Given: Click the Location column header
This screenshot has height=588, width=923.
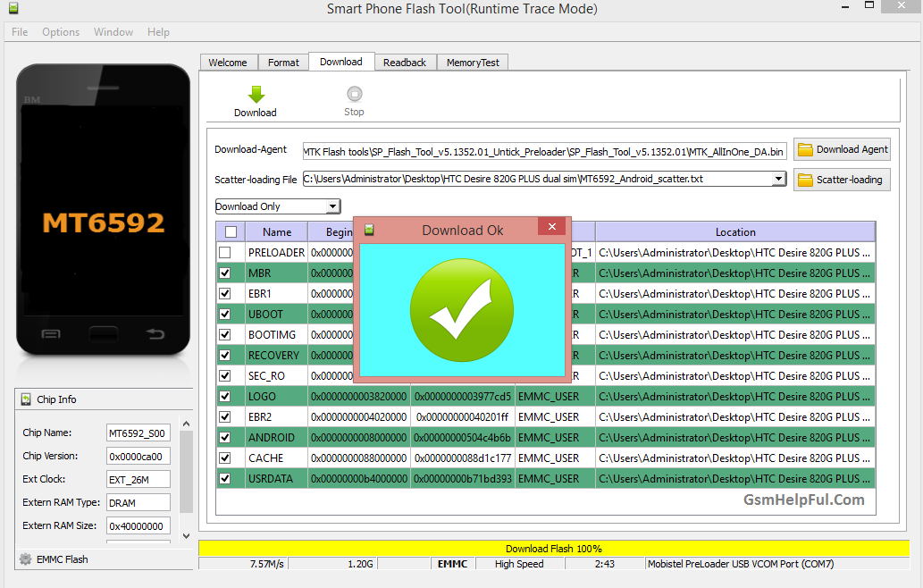Looking at the screenshot, I should [735, 232].
